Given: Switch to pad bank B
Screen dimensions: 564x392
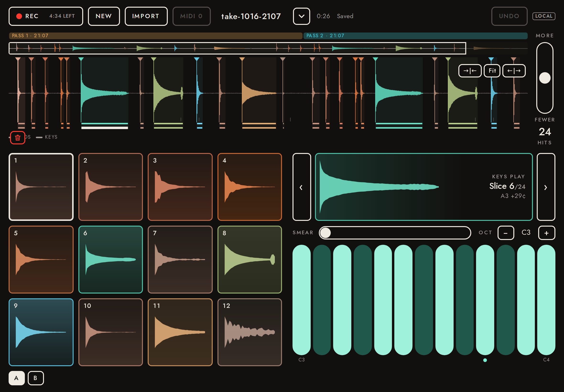Looking at the screenshot, I should point(36,378).
